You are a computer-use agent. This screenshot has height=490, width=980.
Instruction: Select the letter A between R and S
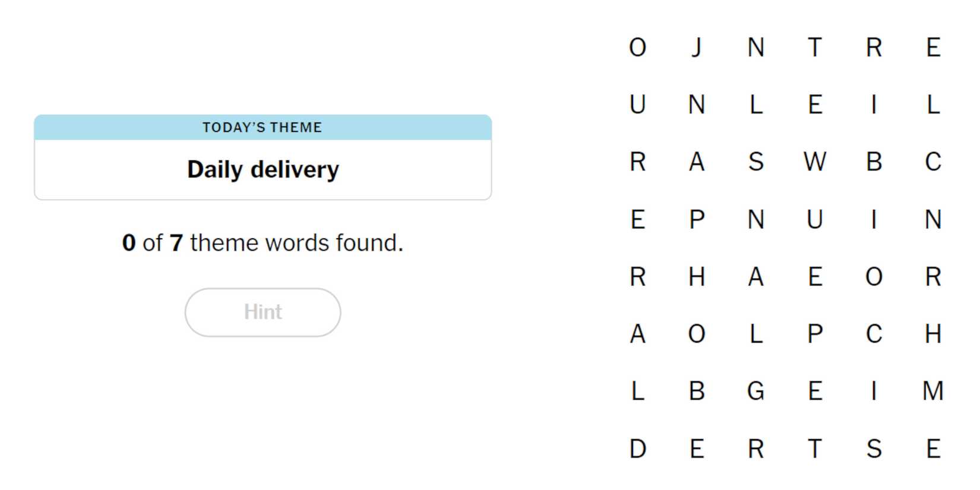[696, 162]
